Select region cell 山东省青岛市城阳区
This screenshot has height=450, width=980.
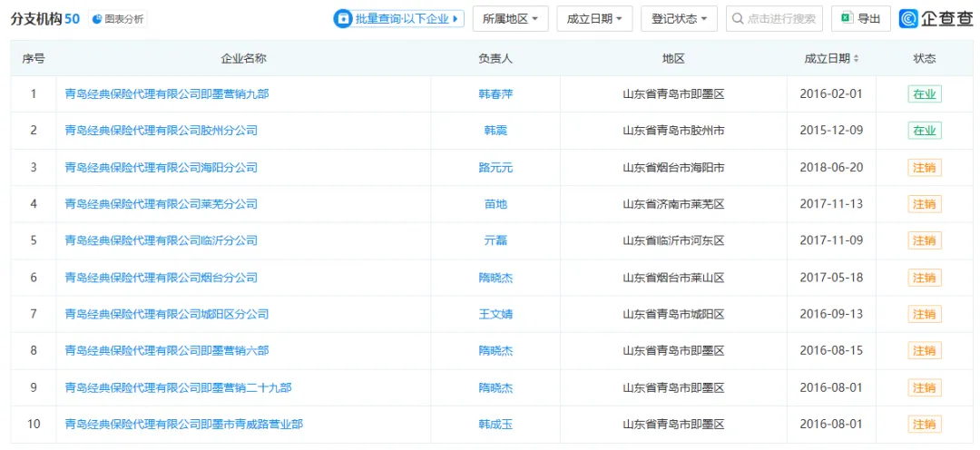coord(673,314)
